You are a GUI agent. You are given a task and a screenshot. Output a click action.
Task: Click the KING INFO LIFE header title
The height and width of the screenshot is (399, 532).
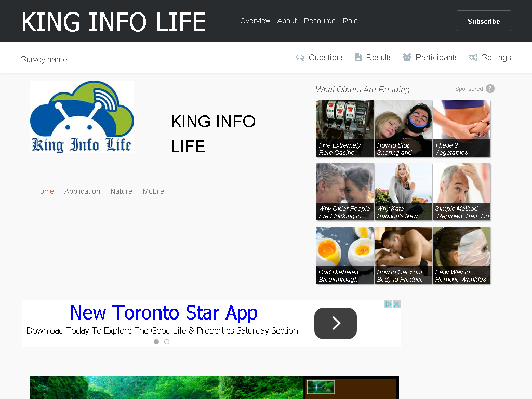point(114,22)
